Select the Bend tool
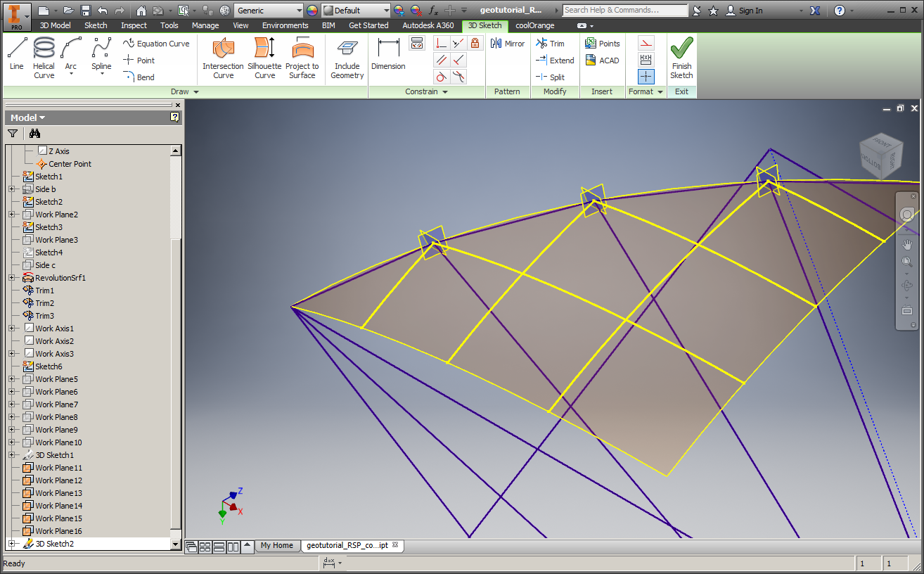 (139, 77)
